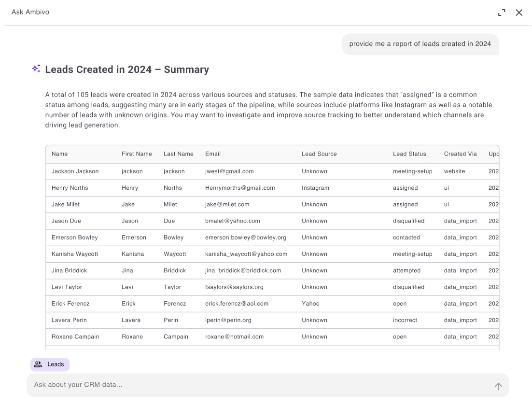This screenshot has width=532, height=407.
Task: Click email Henrymorths@gmail.com
Action: (x=240, y=188)
